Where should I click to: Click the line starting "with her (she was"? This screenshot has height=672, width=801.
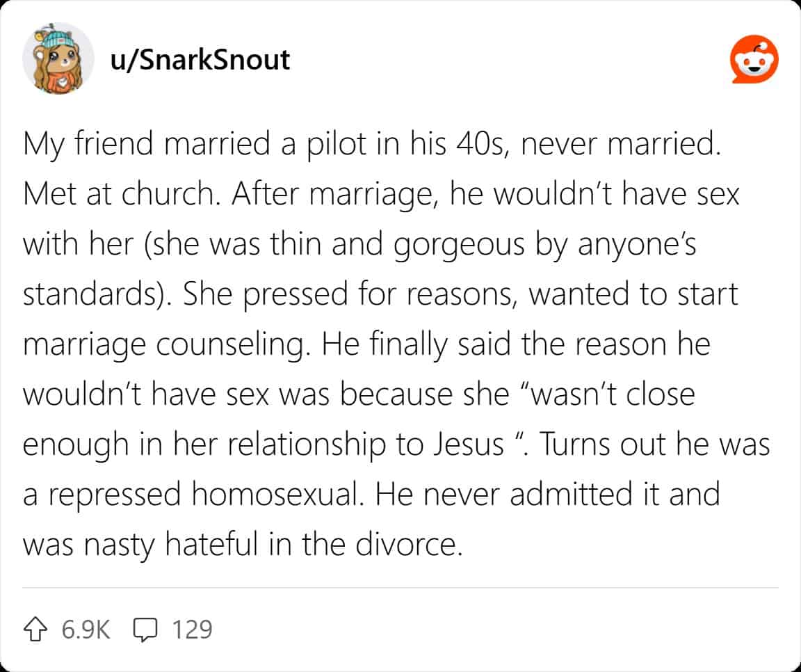(359, 245)
